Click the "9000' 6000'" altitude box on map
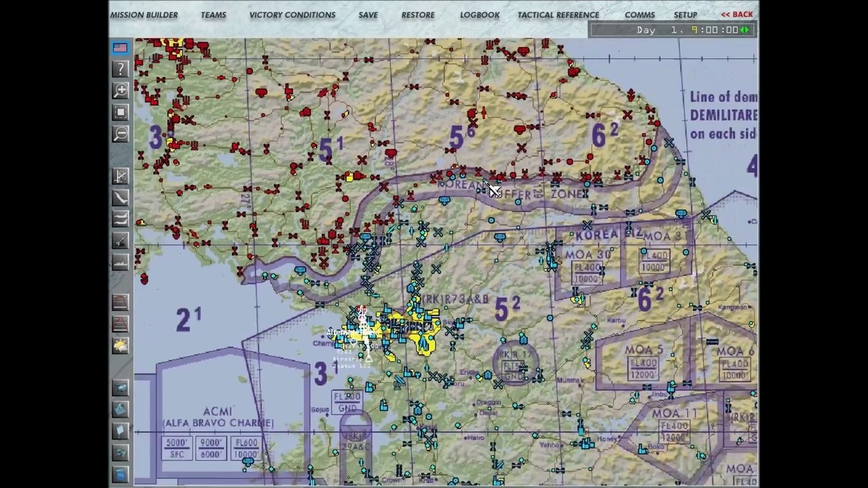 pyautogui.click(x=210, y=449)
